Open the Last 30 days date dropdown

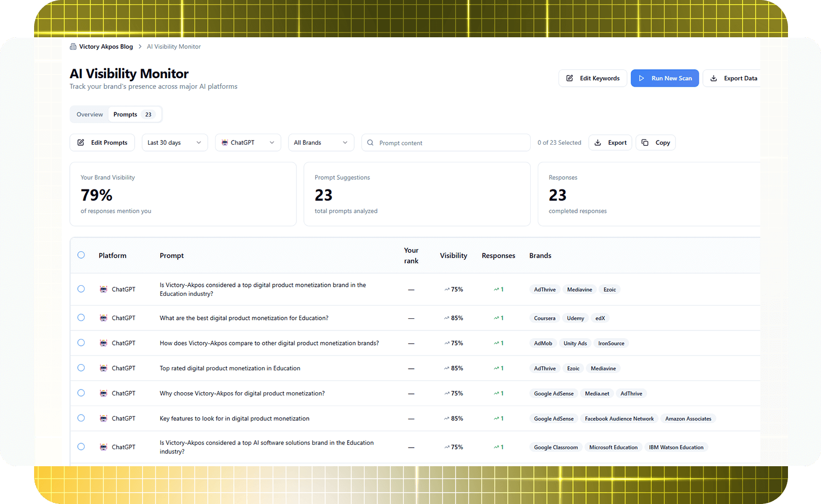tap(175, 143)
